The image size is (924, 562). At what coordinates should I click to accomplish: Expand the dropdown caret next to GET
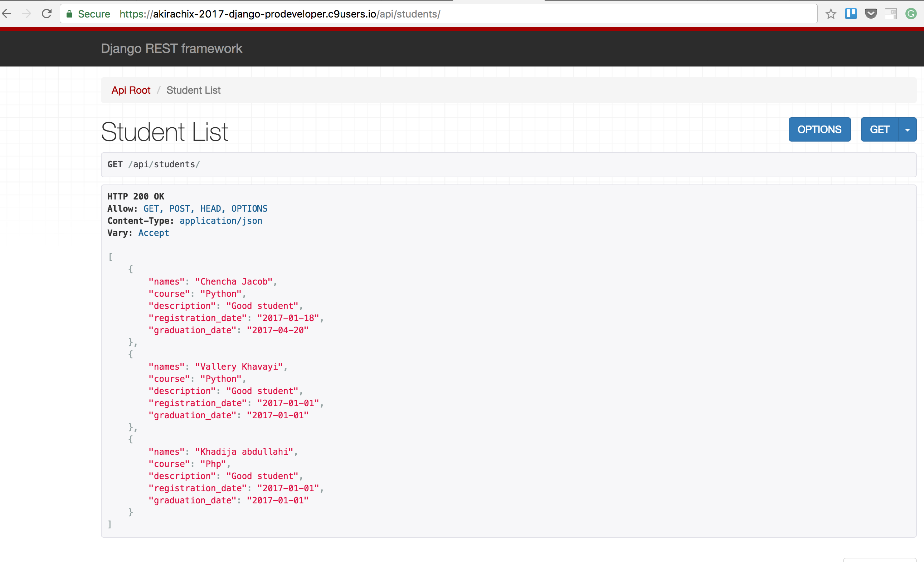pyautogui.click(x=908, y=130)
